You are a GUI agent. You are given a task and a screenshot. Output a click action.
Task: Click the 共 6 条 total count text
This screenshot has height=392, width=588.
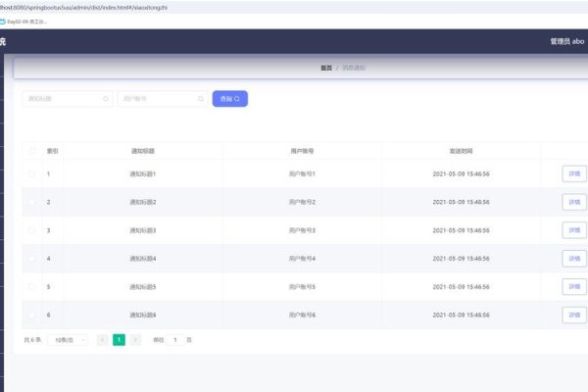(x=32, y=340)
